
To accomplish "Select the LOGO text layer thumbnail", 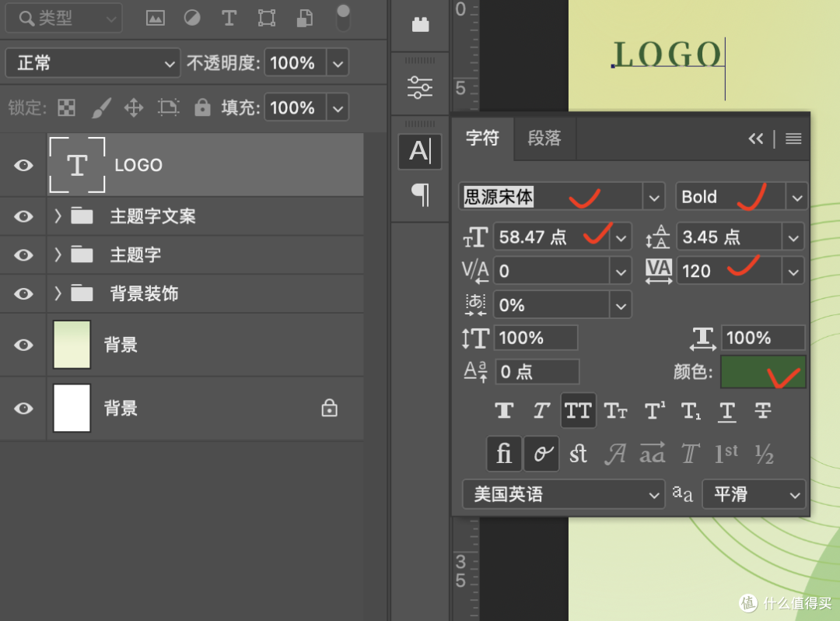I will click(x=77, y=165).
